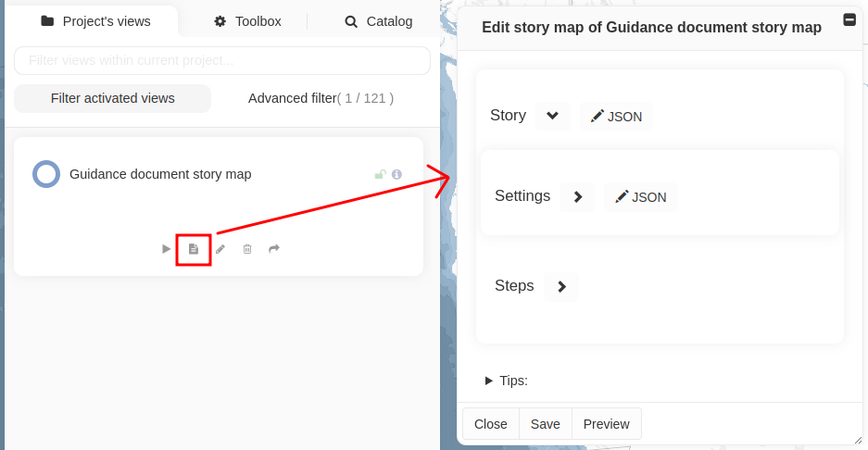Open the view info icon

[x=396, y=174]
